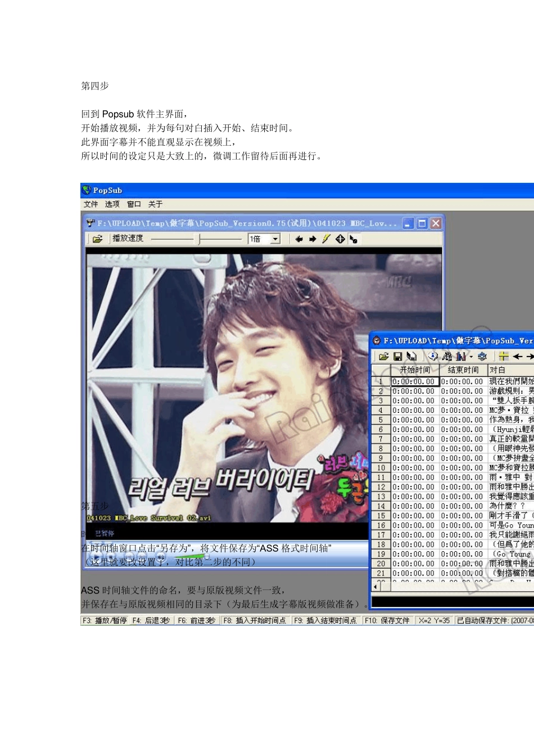Click the F3 播放/暂停 status bar item
Screen dimensions: 534x756
[106, 620]
